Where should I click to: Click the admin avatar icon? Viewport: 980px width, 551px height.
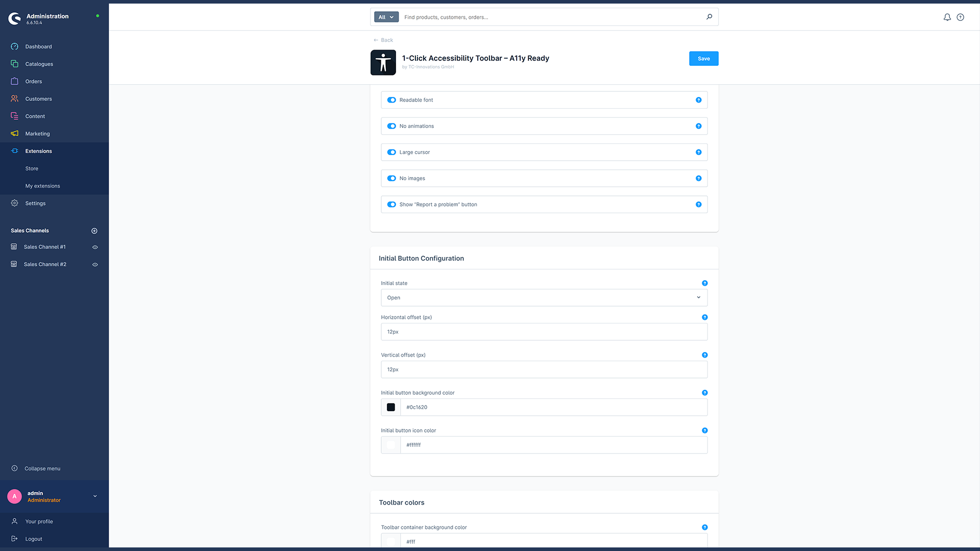[x=14, y=496]
